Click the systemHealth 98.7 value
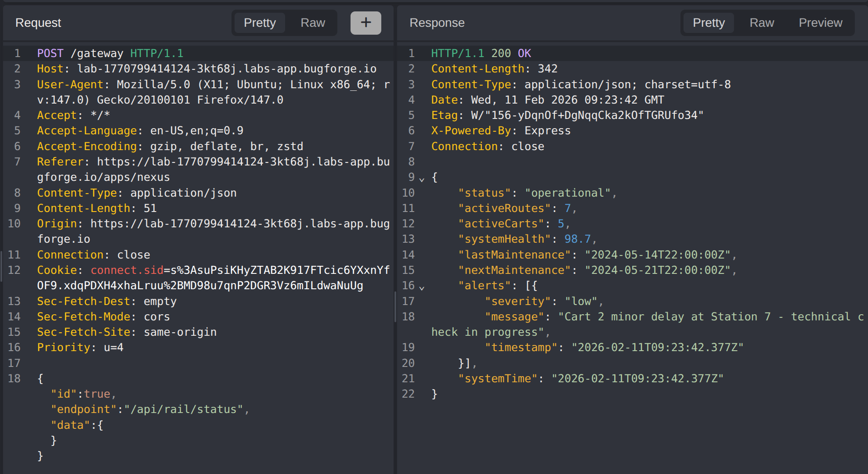Image resolution: width=868 pixels, height=474 pixels. point(577,239)
